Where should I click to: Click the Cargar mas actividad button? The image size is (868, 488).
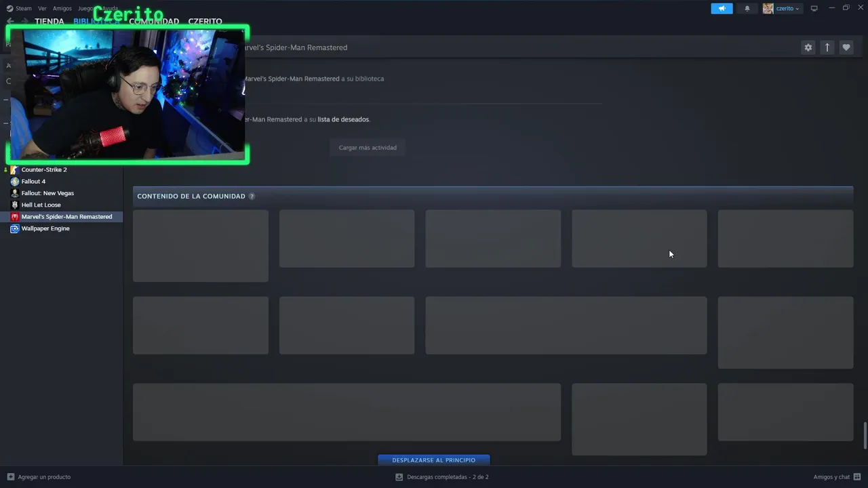click(368, 147)
